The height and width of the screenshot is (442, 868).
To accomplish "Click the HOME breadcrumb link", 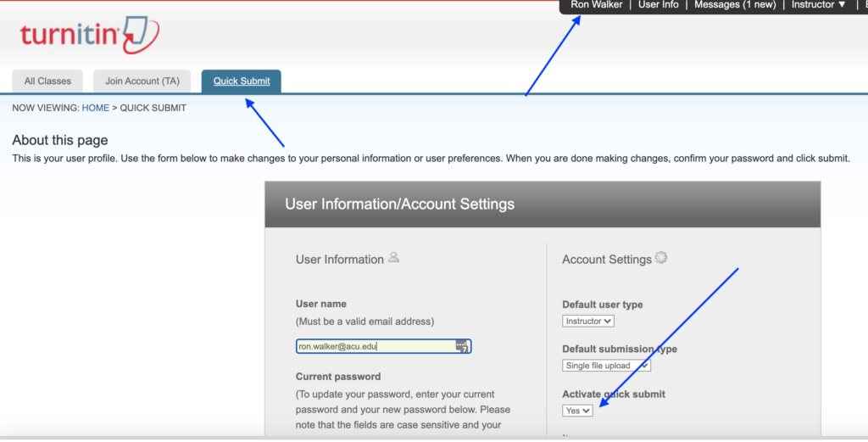I will coord(96,108).
